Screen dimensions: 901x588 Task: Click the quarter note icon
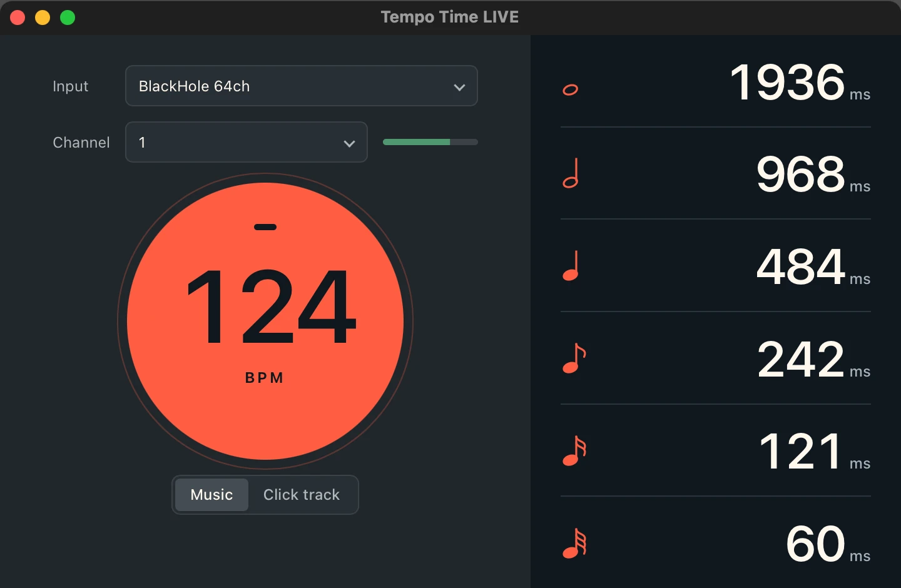coord(571,266)
